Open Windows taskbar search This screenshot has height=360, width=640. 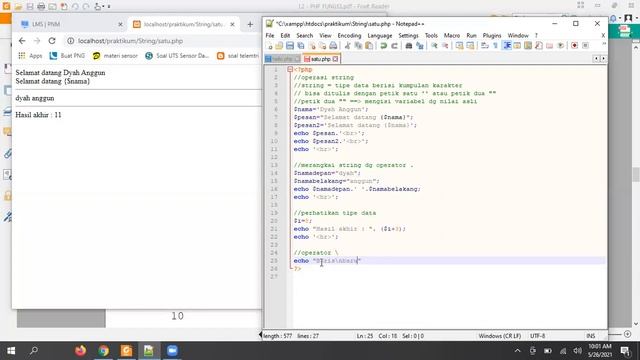[x=34, y=351]
